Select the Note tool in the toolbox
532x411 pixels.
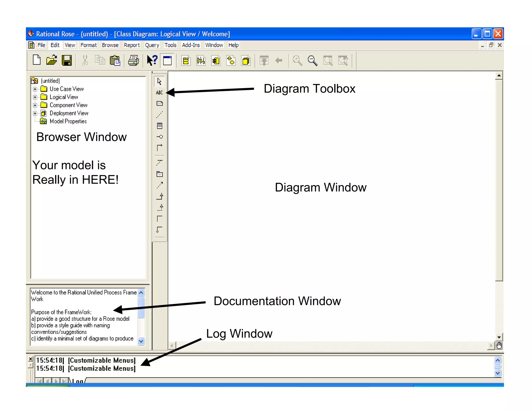tap(160, 103)
